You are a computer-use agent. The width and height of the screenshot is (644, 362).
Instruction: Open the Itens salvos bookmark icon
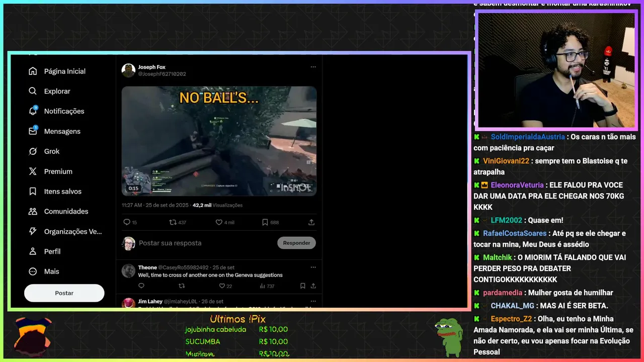33,191
